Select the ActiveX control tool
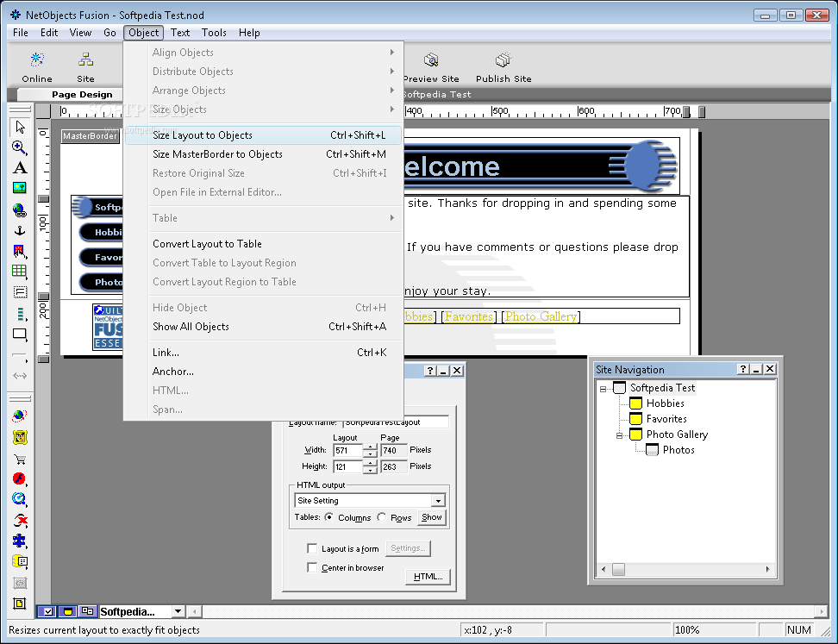 click(20, 520)
